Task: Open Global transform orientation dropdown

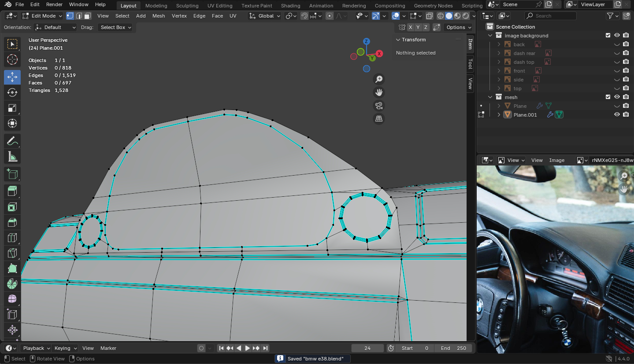Action: click(264, 16)
